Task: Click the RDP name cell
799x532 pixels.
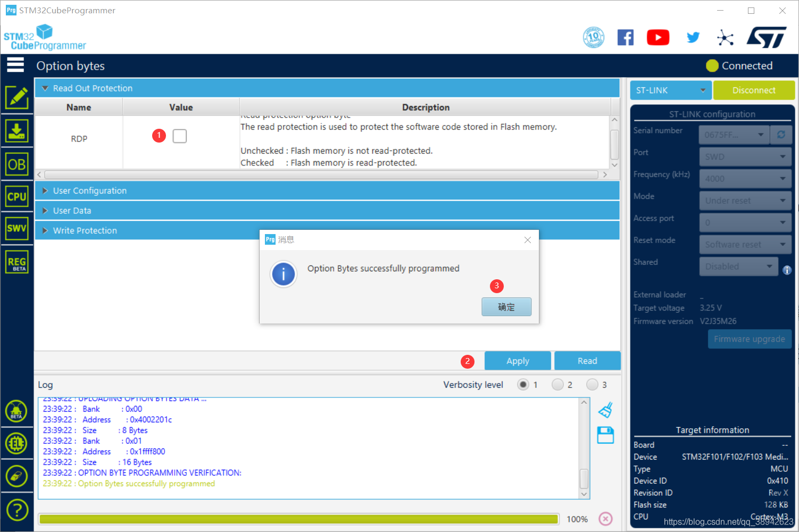Action: click(x=79, y=139)
